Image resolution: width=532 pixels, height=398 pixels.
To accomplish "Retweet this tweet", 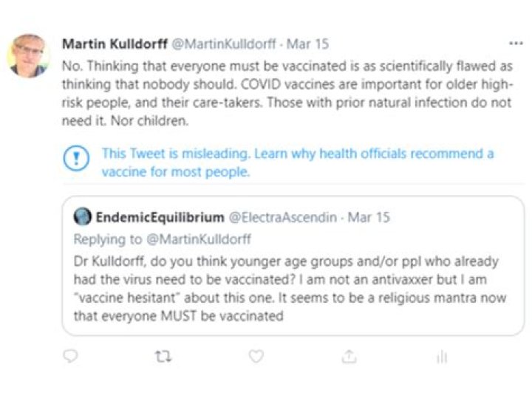I will click(163, 357).
